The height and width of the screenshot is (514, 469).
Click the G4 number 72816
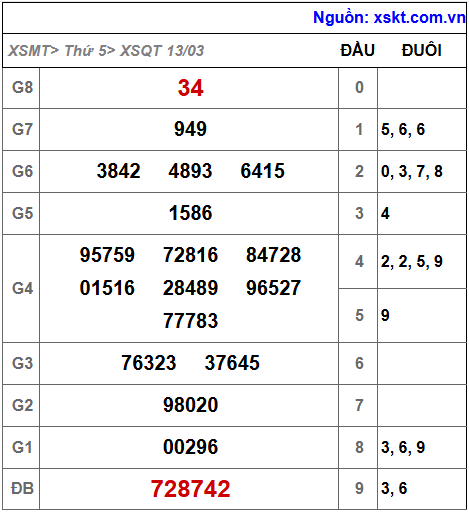pyautogui.click(x=190, y=255)
